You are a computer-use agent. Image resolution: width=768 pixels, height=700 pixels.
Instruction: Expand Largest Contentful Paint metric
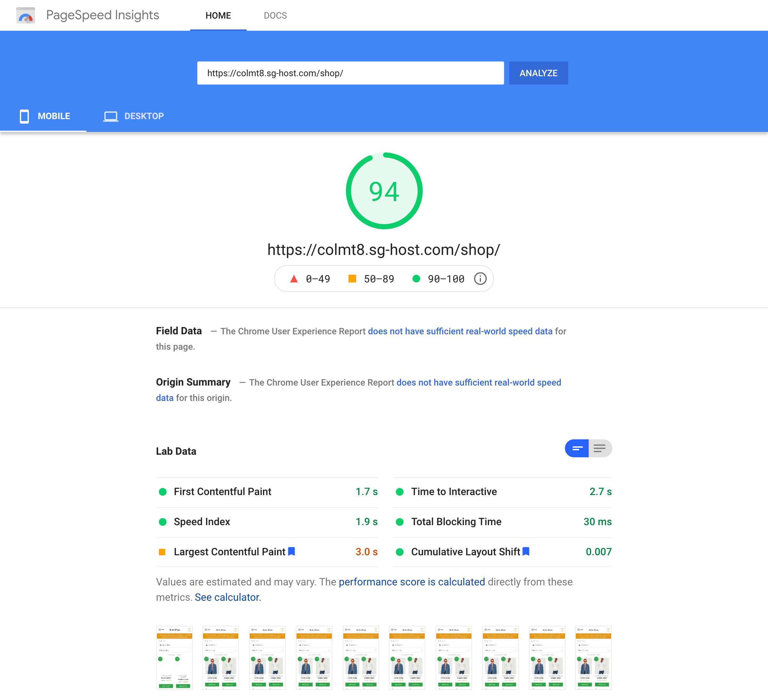point(267,552)
